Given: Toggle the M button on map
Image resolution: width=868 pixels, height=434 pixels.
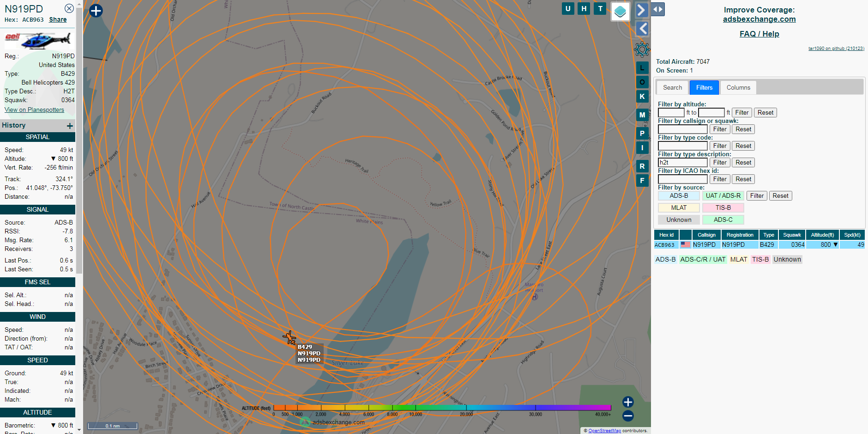Looking at the screenshot, I should (x=642, y=115).
